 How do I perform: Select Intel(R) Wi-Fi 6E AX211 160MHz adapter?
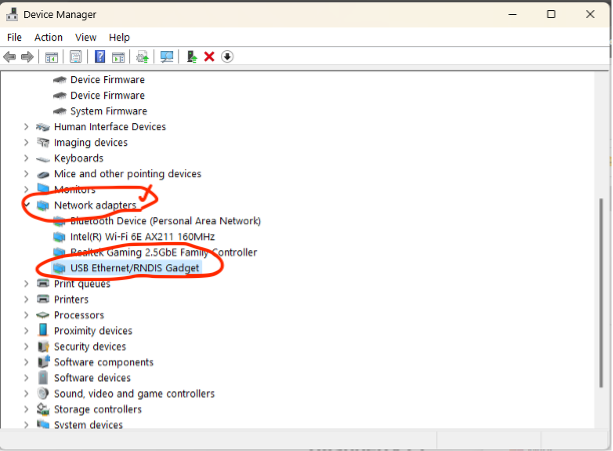pyautogui.click(x=142, y=236)
